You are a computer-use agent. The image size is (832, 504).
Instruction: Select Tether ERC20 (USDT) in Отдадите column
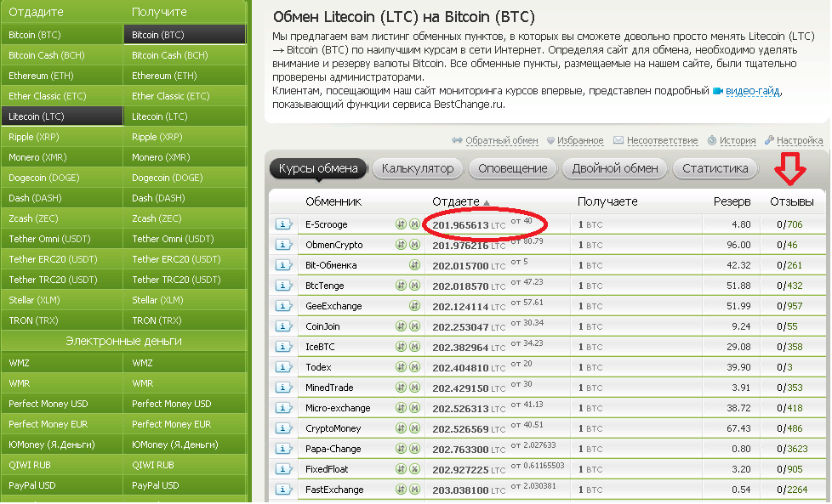pyautogui.click(x=62, y=259)
